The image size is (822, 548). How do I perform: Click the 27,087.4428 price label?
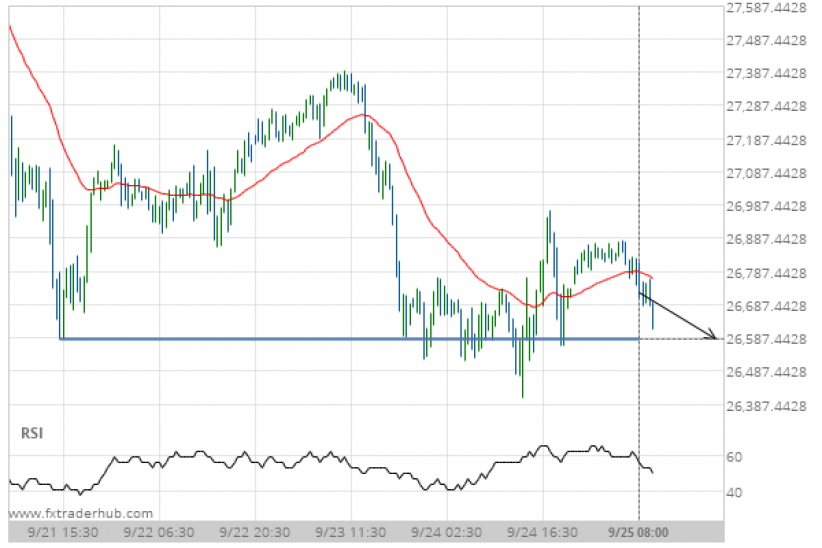(766, 173)
